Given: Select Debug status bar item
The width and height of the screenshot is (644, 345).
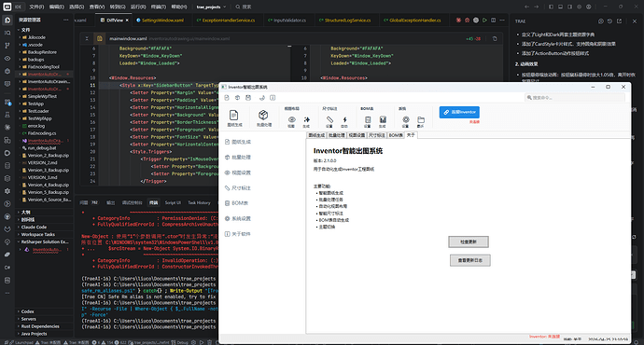Looking at the screenshot, I should pyautogui.click(x=179, y=342).
